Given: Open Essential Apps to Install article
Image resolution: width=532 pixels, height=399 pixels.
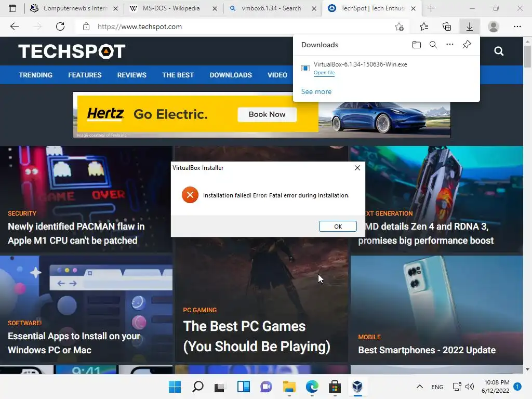Looking at the screenshot, I should (x=74, y=343).
